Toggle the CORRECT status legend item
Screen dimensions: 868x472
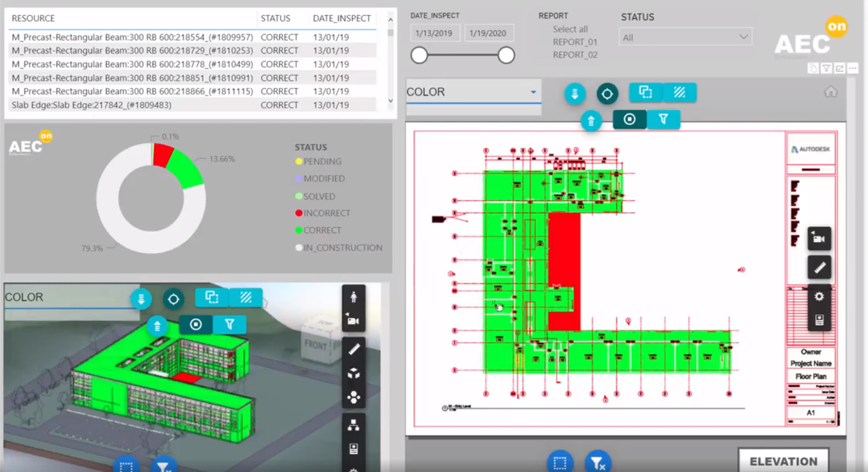click(318, 231)
